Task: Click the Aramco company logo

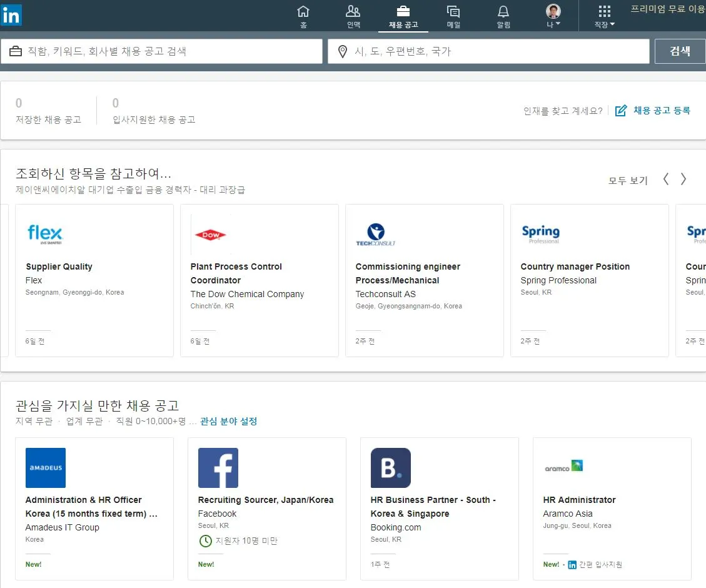Action: pos(563,466)
